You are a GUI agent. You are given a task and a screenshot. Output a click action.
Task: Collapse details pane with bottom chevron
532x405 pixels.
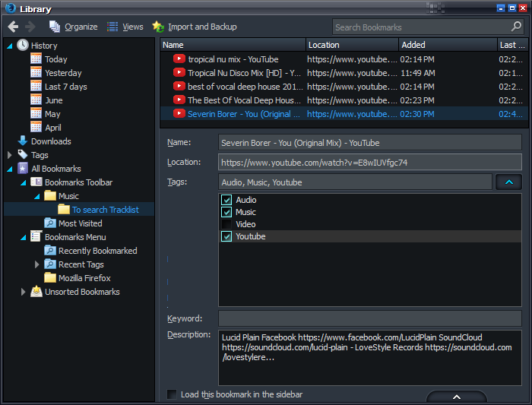tap(457, 397)
